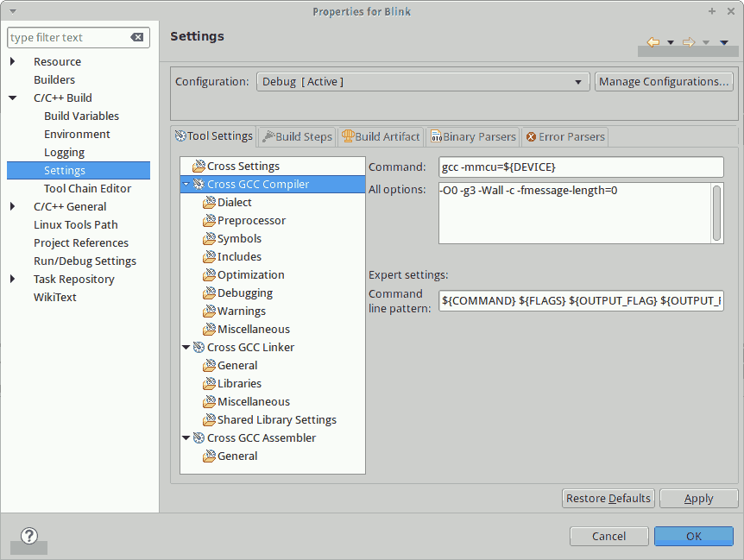Expand the Resource tree node

13,62
